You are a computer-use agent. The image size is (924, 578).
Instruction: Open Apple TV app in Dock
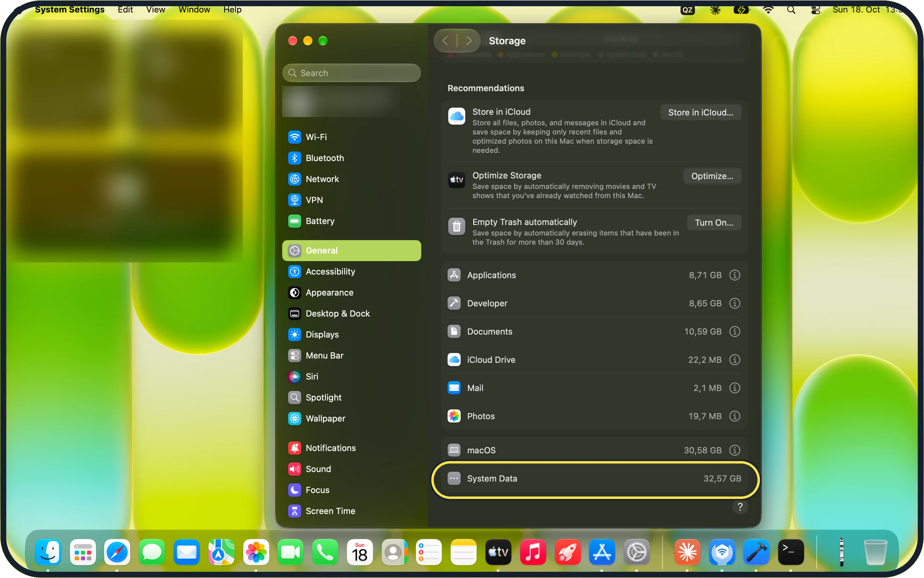point(498,552)
